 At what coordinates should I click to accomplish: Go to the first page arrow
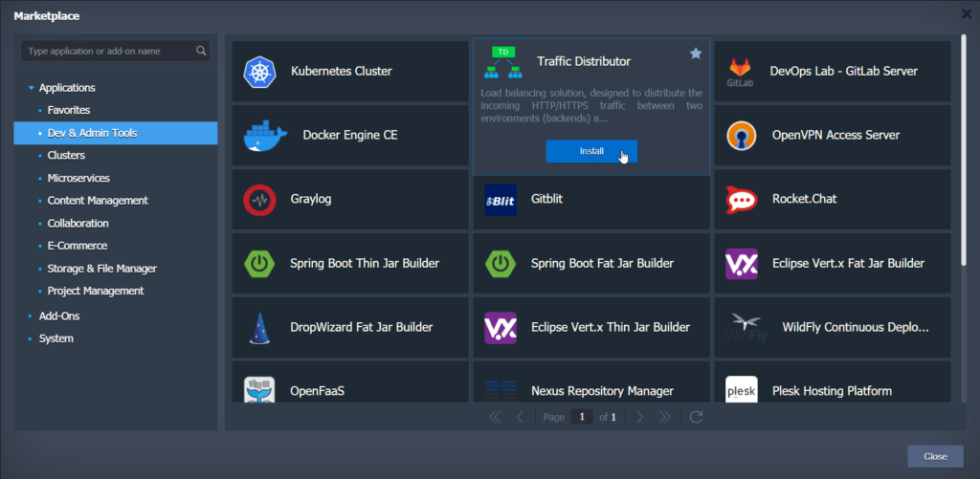click(495, 417)
